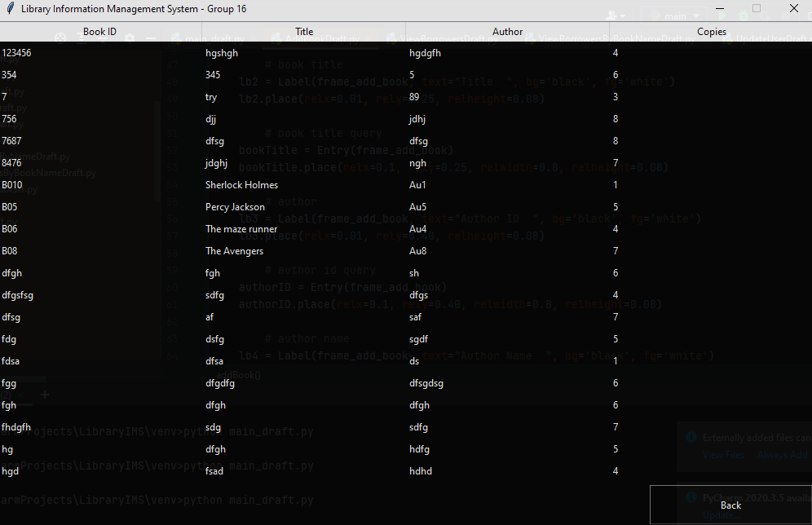Screen dimensions: 812x525
Task: Select the Book ID 'fdsa'
Action: (11, 361)
